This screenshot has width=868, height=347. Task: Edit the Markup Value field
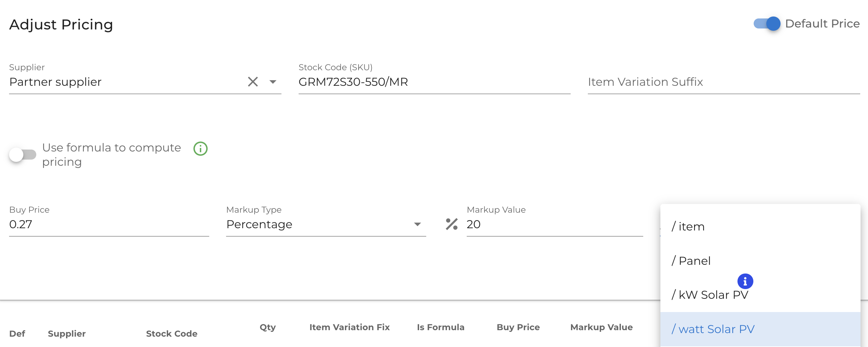tap(554, 224)
